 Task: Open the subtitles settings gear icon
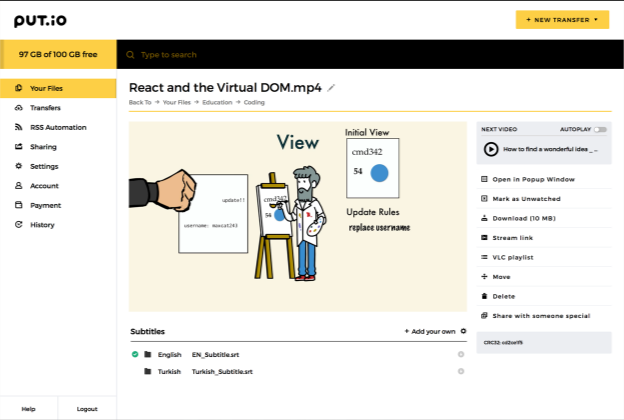tap(463, 331)
